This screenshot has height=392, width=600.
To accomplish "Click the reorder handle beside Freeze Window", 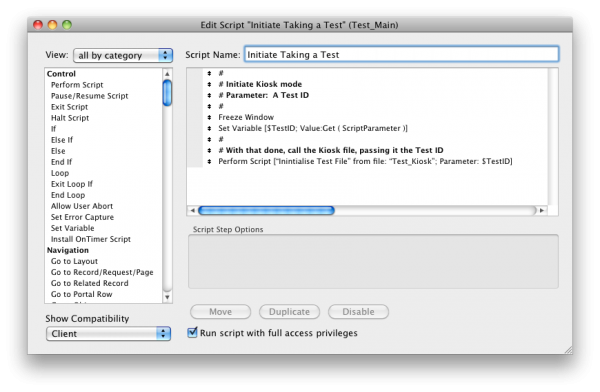I will [x=209, y=117].
